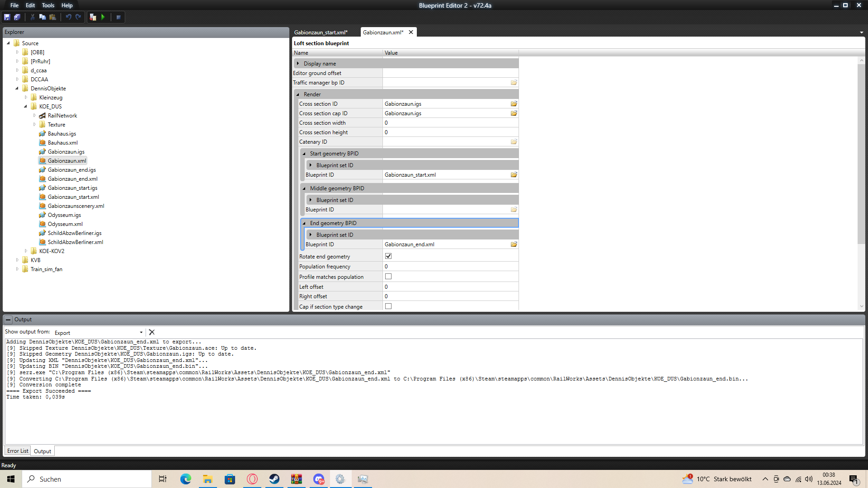This screenshot has height=488, width=868.
Task: Click the Save toolbar icon
Action: pyautogui.click(x=7, y=17)
